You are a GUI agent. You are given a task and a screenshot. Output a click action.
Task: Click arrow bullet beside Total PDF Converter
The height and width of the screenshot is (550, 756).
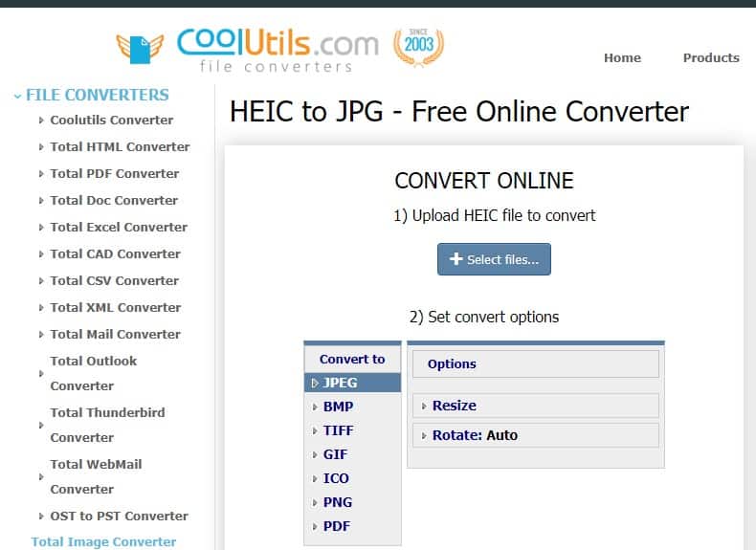coord(41,174)
